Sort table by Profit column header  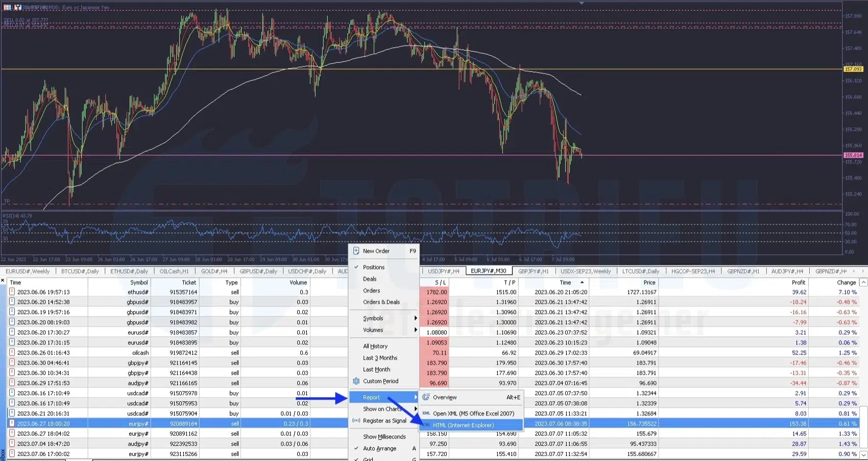(798, 282)
